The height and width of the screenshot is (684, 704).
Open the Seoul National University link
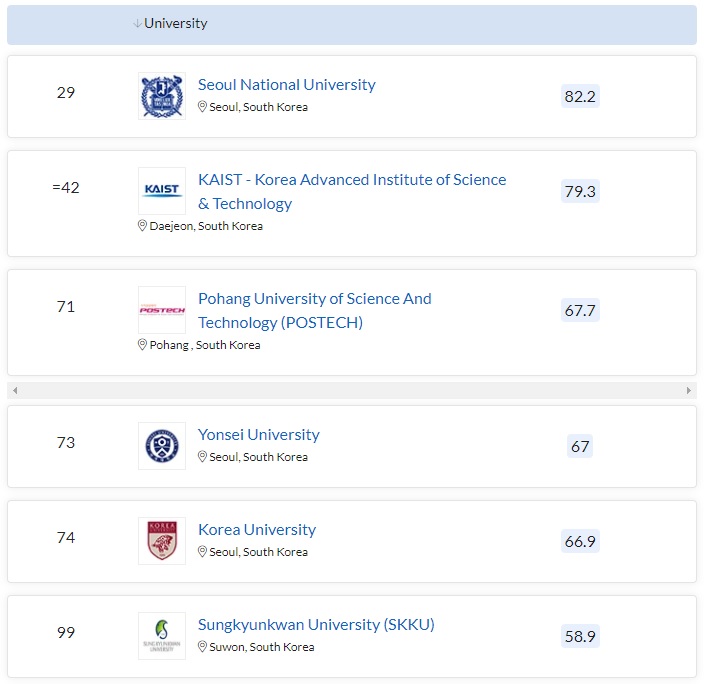point(286,85)
